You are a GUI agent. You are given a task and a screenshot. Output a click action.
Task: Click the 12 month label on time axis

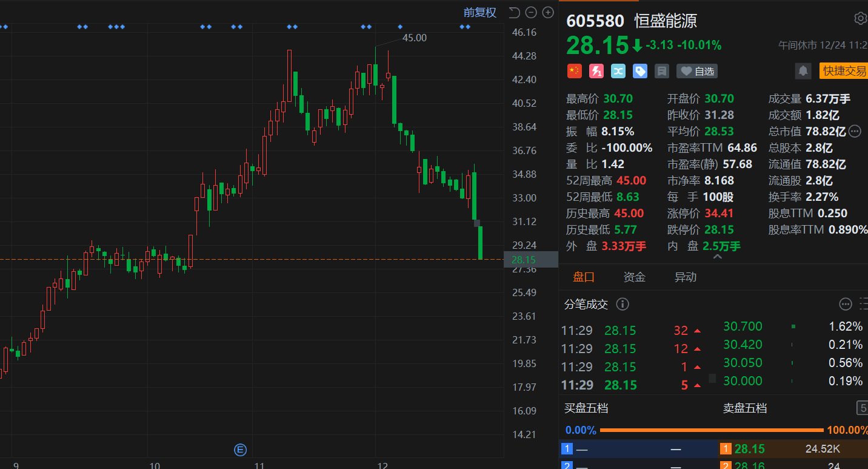(382, 465)
